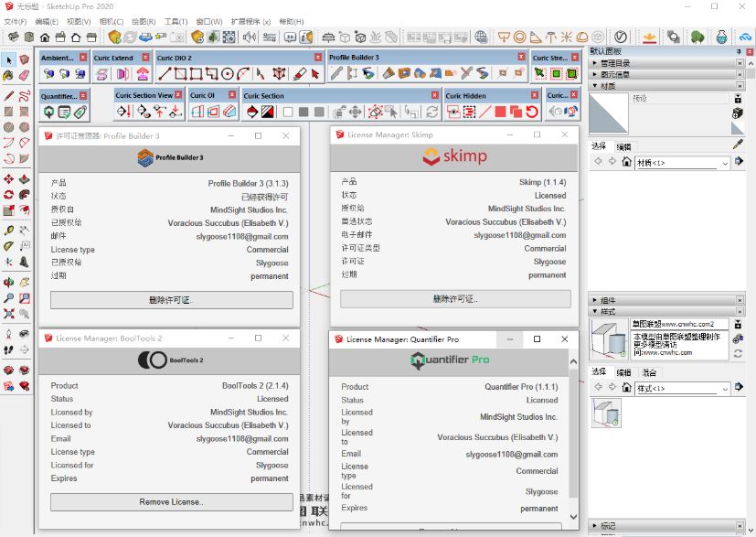Select the arrow Select tool in left toolbar
The width and height of the screenshot is (756, 537).
pos(8,59)
